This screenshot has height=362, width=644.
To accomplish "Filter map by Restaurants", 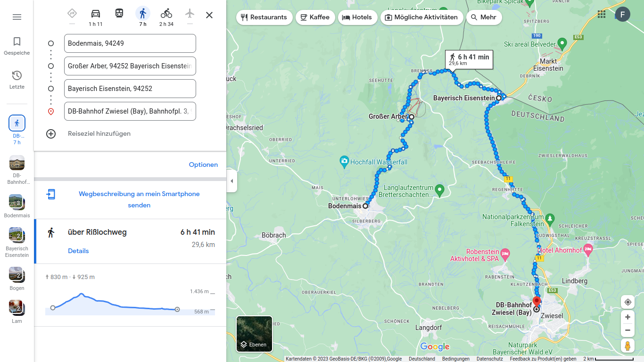I will [264, 17].
